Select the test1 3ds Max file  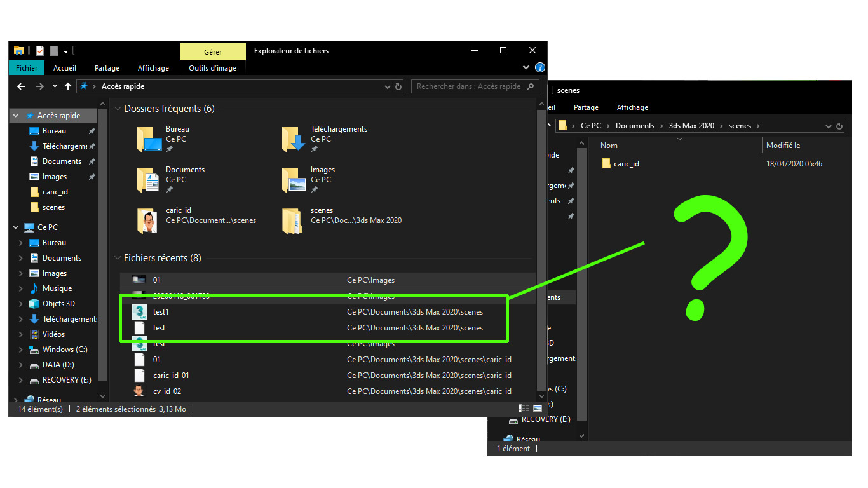314,312
